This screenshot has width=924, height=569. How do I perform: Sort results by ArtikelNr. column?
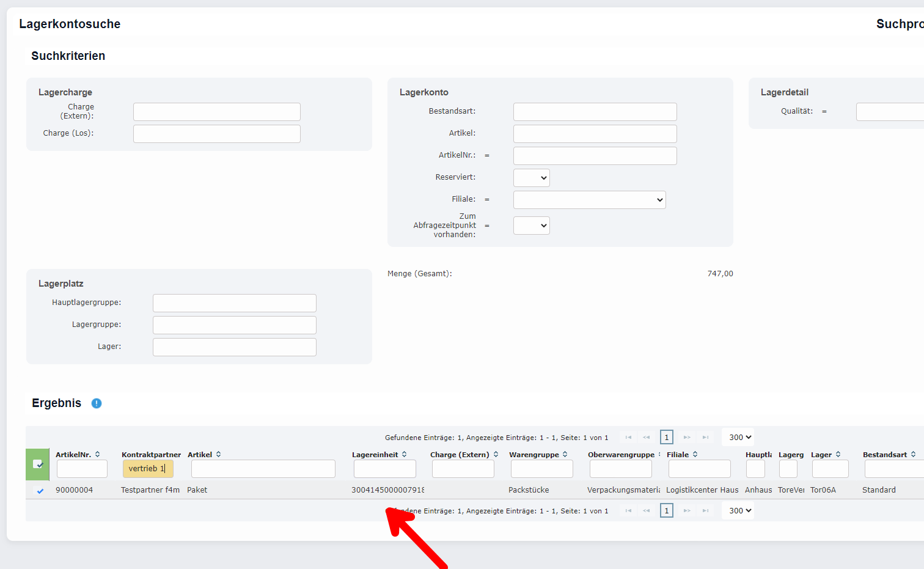(97, 454)
